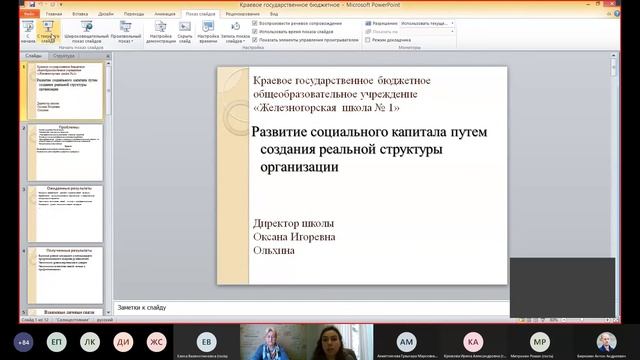Click the thumbnail pane scroll up arrow
This screenshot has width=640, height=360.
(x=108, y=64)
